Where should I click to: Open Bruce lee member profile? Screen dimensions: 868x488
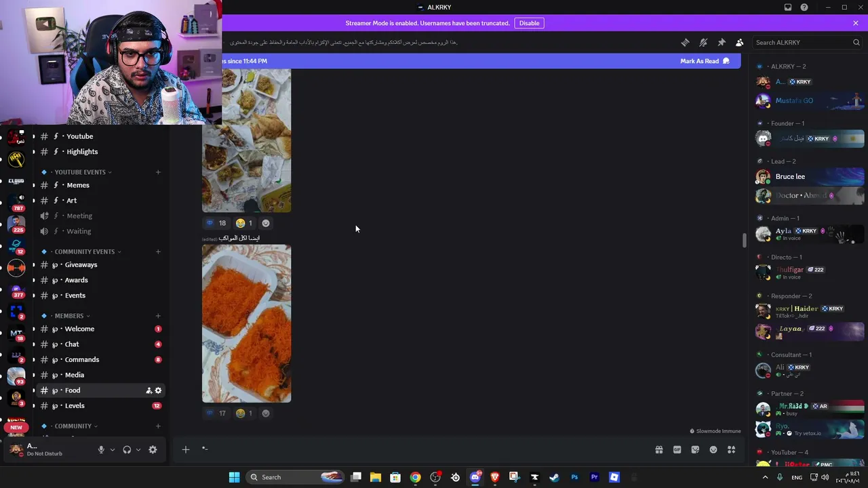pos(810,176)
